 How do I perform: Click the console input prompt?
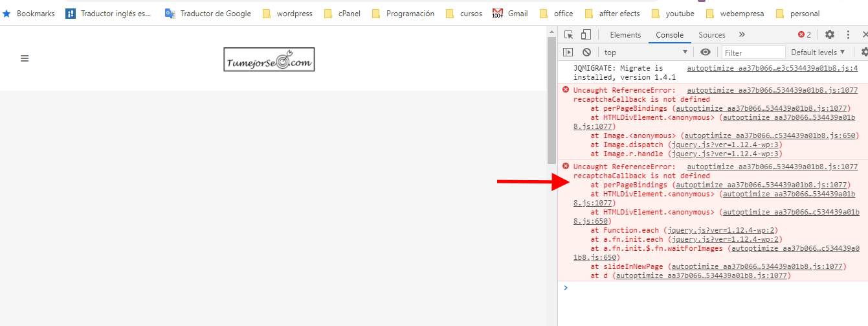click(x=712, y=288)
